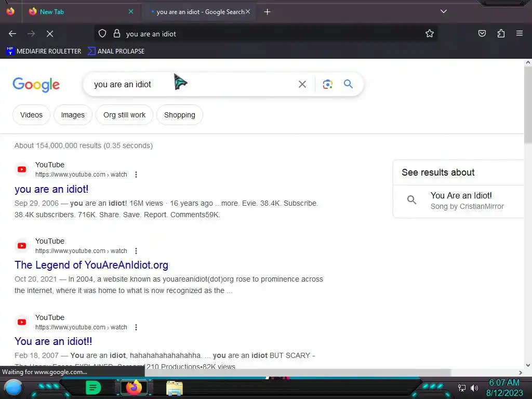Open a new tab with plus button

268,12
